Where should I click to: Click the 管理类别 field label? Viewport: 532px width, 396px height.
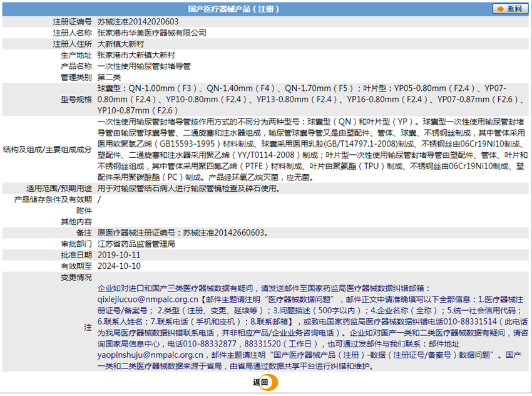(76, 78)
